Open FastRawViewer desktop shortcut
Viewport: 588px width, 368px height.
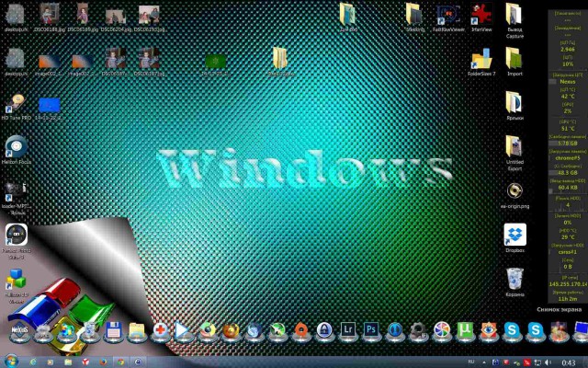[448, 14]
